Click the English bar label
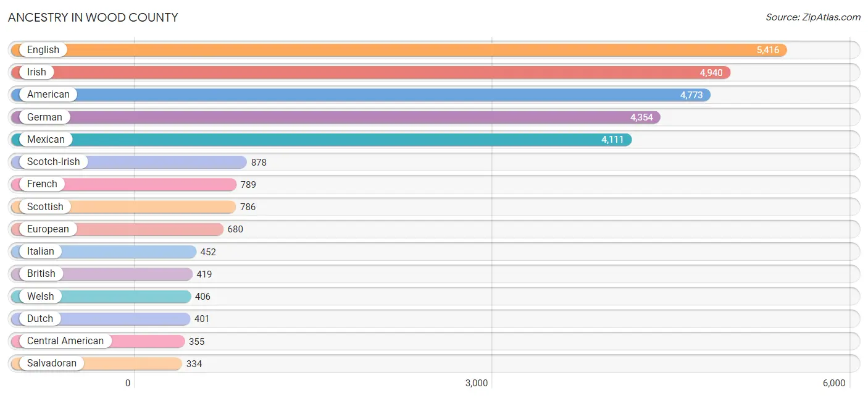 (43, 50)
